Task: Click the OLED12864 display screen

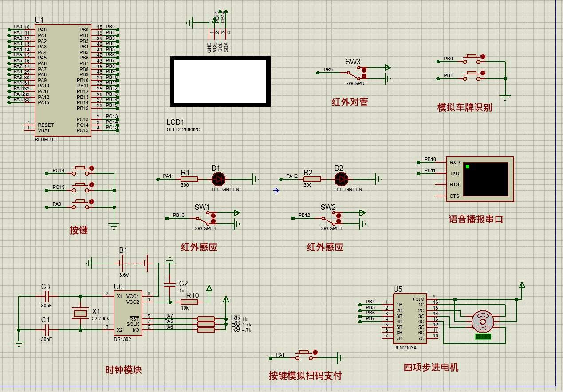Action: tap(220, 82)
